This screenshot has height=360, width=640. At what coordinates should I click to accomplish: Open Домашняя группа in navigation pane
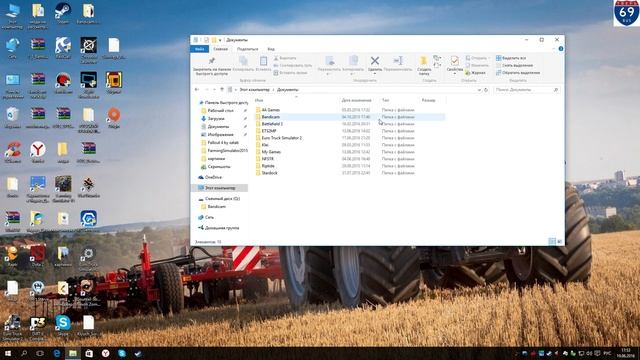pyautogui.click(x=222, y=228)
